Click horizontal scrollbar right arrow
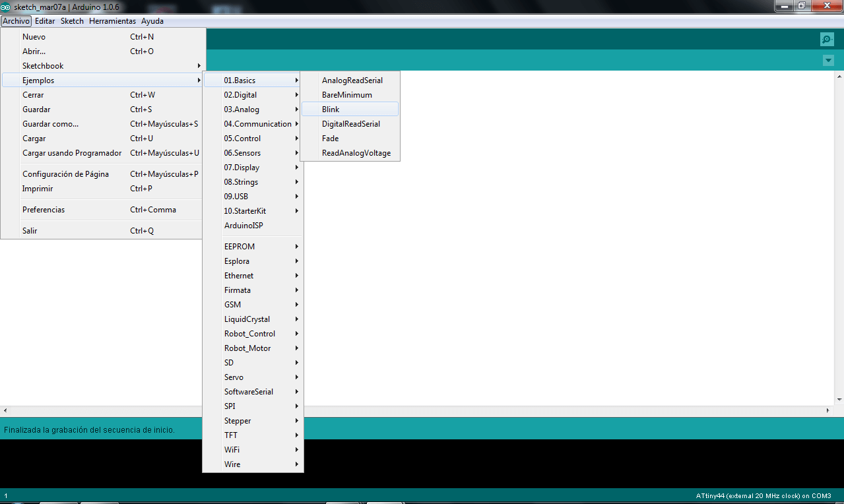 [x=828, y=410]
